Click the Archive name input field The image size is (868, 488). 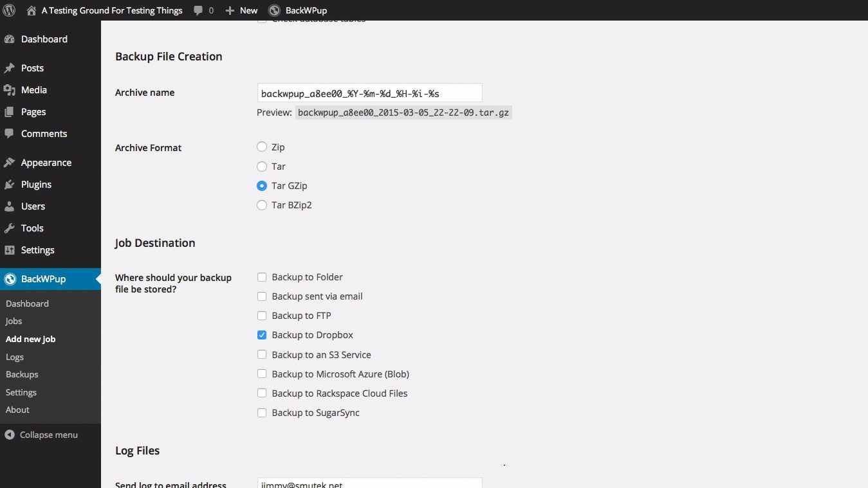pyautogui.click(x=369, y=93)
